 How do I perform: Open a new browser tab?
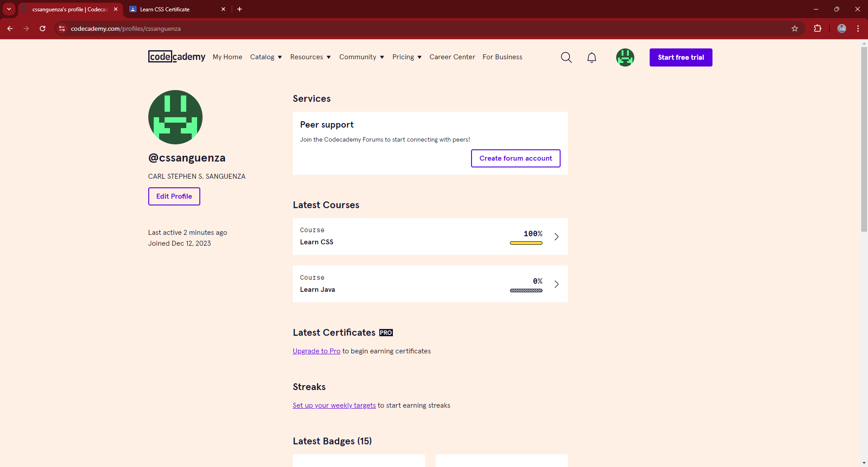(240, 9)
